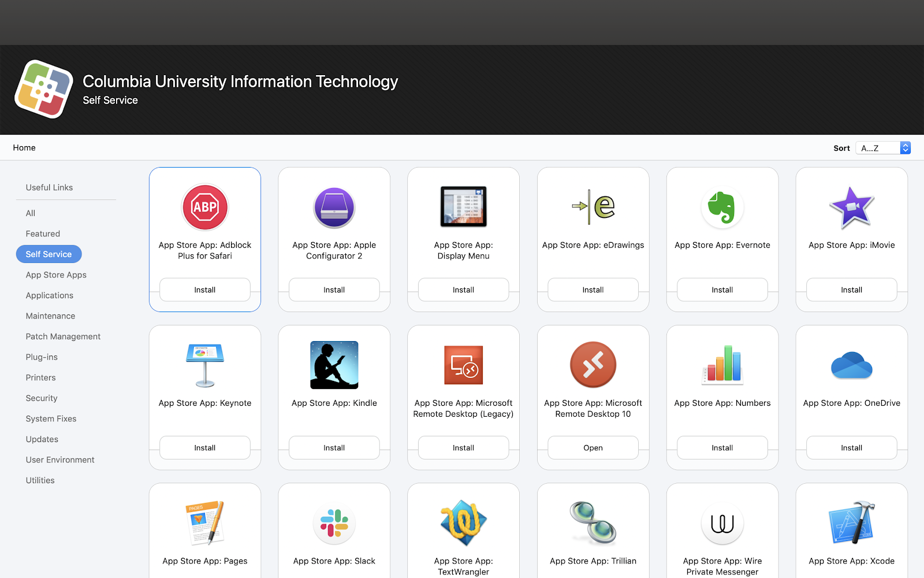Click the Keynote podium icon
This screenshot has width=924, height=578.
tap(205, 365)
